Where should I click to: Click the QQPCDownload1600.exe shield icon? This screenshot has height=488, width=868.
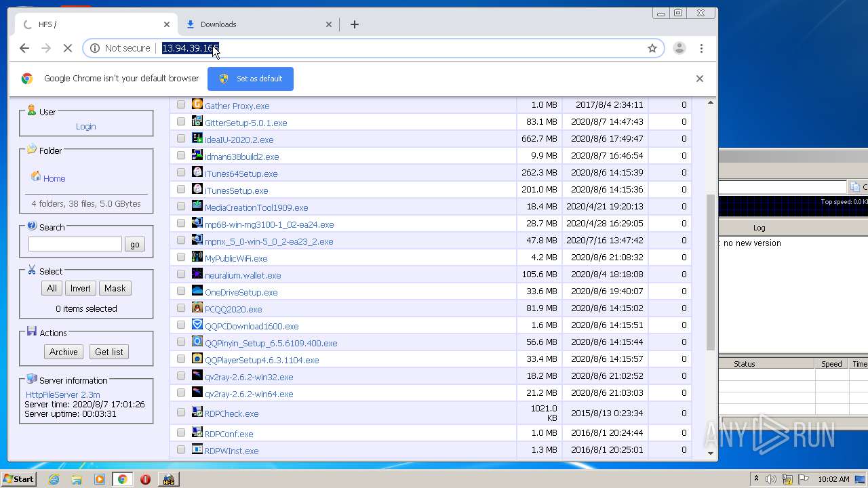pyautogui.click(x=197, y=325)
